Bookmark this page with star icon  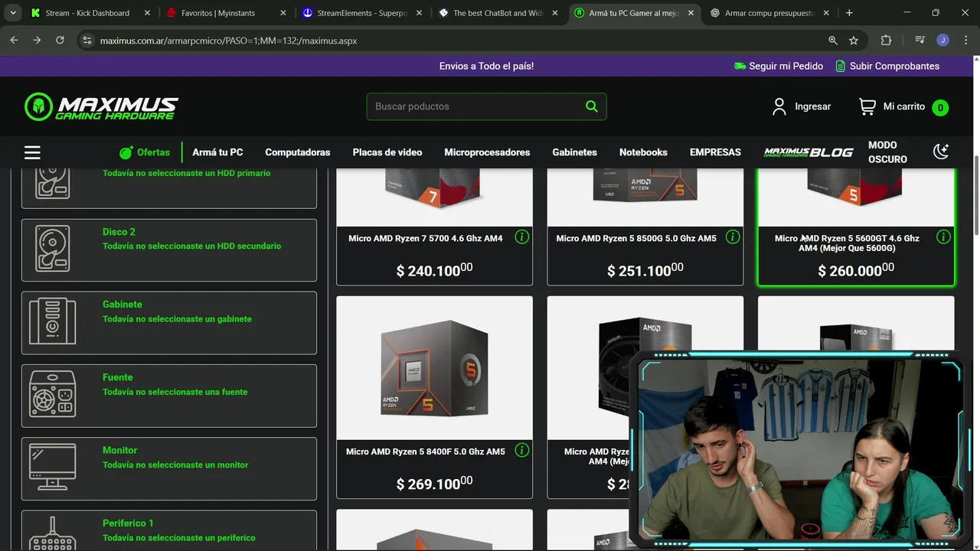(x=854, y=41)
